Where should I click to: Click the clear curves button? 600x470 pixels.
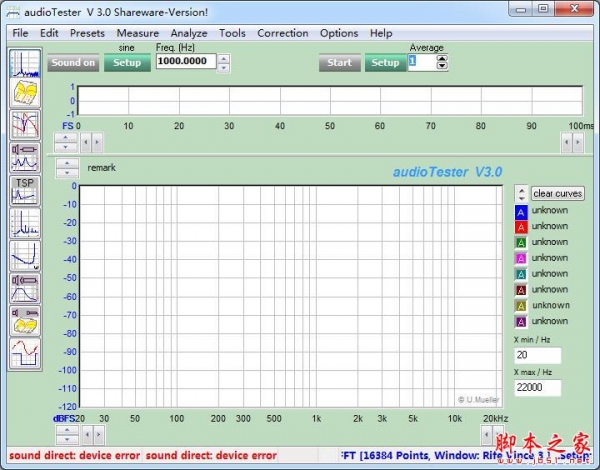pos(558,194)
